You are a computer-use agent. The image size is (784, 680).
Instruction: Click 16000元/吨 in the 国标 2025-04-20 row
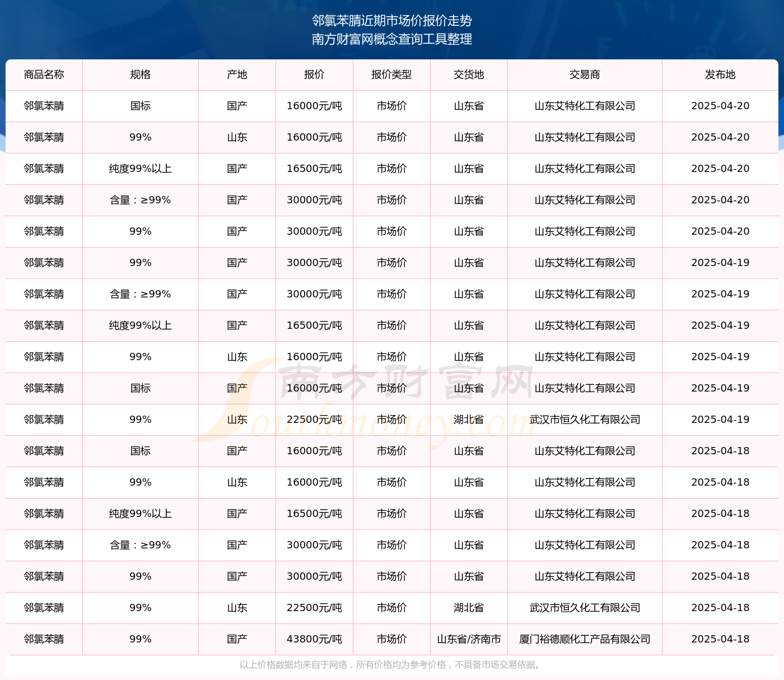coord(315,106)
